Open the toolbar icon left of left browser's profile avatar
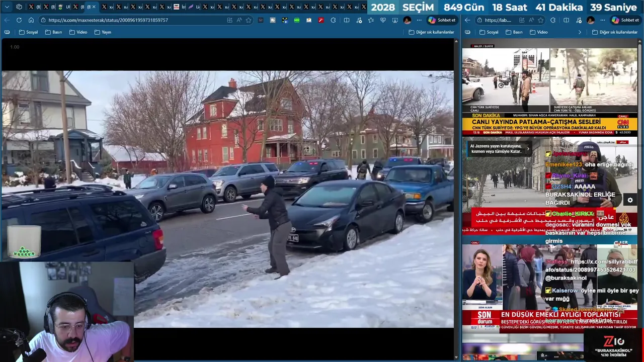 pyautogui.click(x=395, y=20)
